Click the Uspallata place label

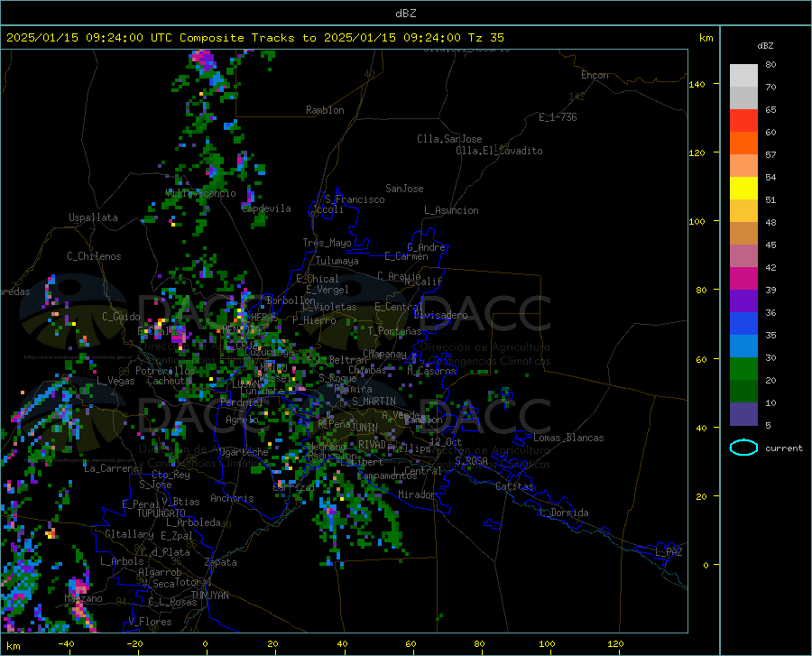click(x=93, y=217)
